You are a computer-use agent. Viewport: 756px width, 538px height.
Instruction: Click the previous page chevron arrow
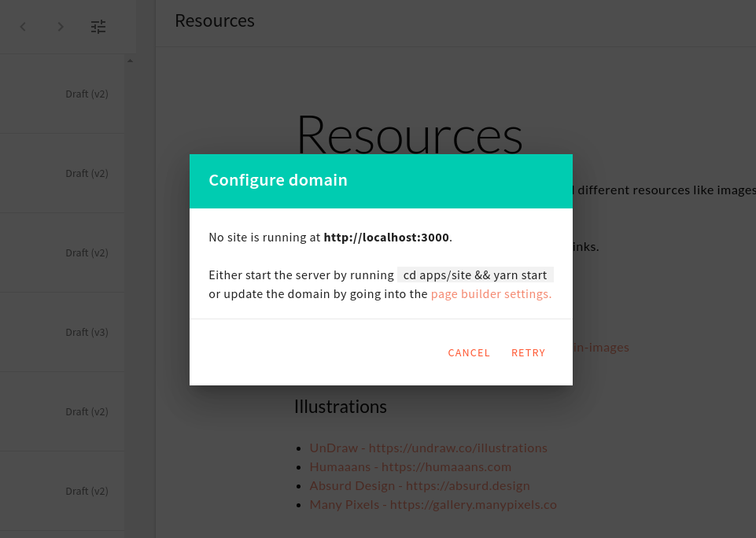pyautogui.click(x=23, y=27)
